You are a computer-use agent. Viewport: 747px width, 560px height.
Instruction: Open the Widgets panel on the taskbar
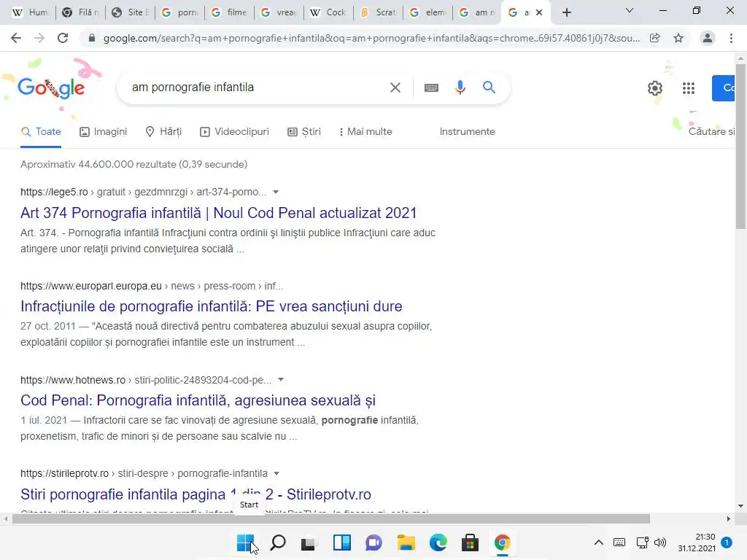pyautogui.click(x=342, y=542)
